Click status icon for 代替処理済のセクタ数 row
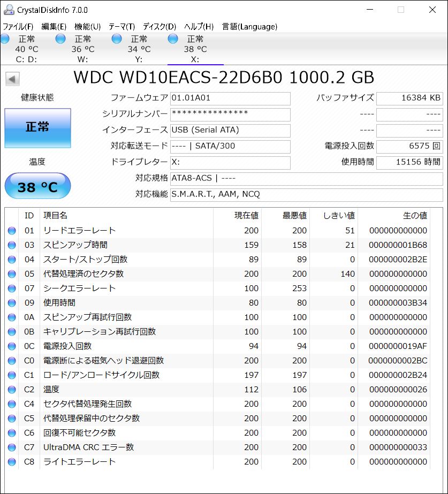This screenshot has height=494, width=448. click(x=12, y=274)
